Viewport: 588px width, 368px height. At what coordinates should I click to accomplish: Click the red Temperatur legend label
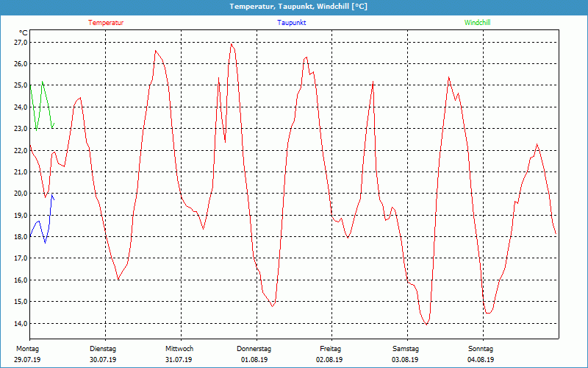point(106,23)
